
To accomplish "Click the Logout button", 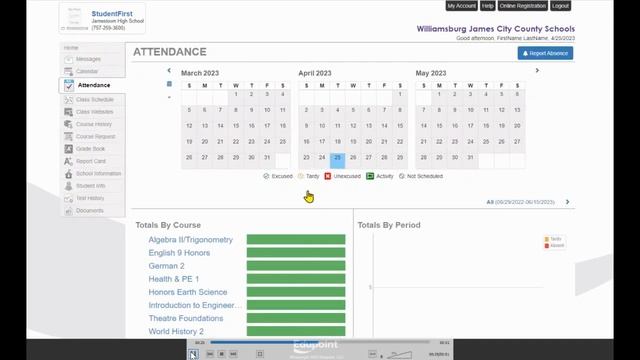I will [560, 6].
